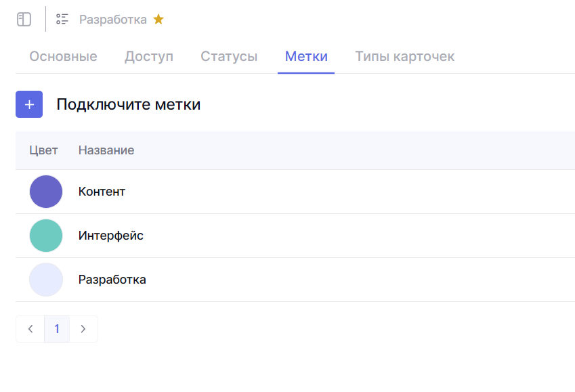
Task: Open the Статусы tab
Action: (x=229, y=57)
